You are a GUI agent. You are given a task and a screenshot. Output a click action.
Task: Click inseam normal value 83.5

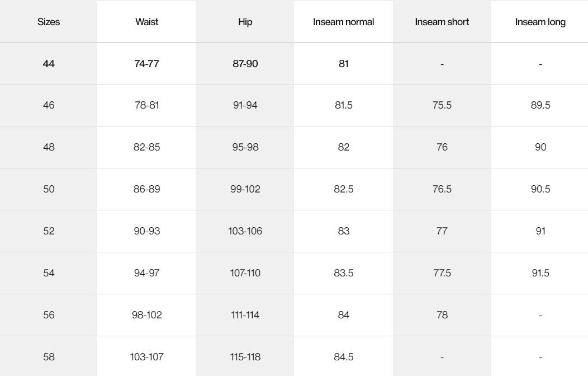343,273
